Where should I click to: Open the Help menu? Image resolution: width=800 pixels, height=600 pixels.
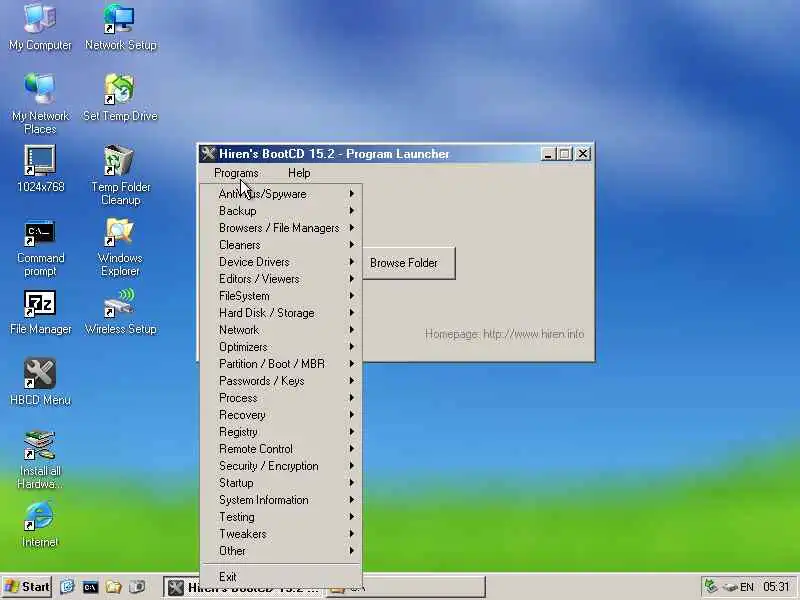(x=299, y=173)
